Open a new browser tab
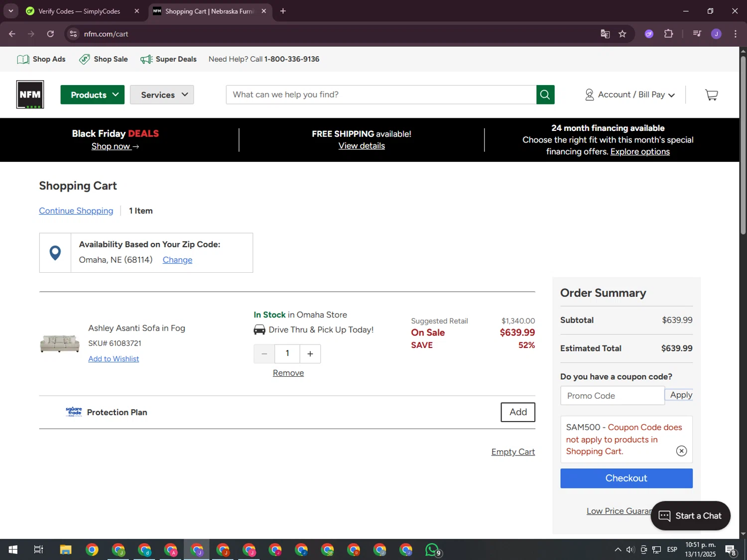The width and height of the screenshot is (747, 560). (x=283, y=11)
